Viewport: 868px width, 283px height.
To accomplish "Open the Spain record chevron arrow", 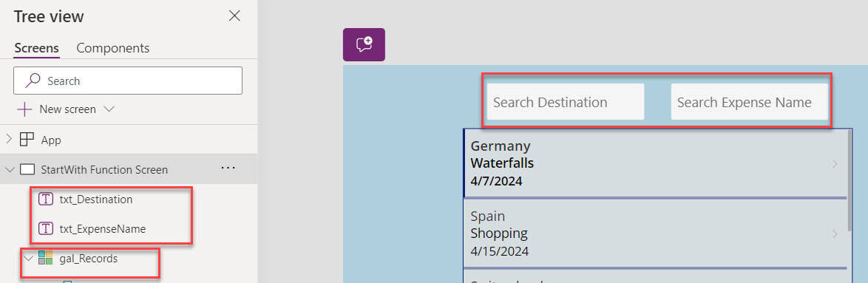I will 834,233.
